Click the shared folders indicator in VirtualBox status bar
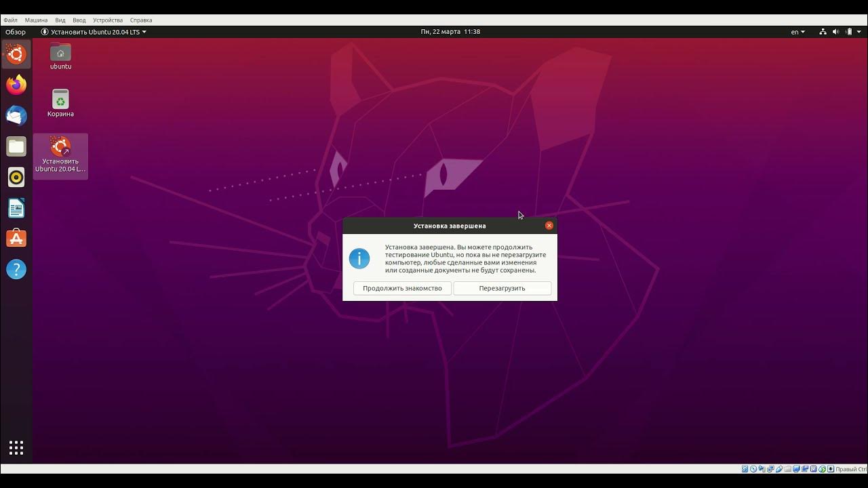The width and height of the screenshot is (868, 488). [x=788, y=469]
